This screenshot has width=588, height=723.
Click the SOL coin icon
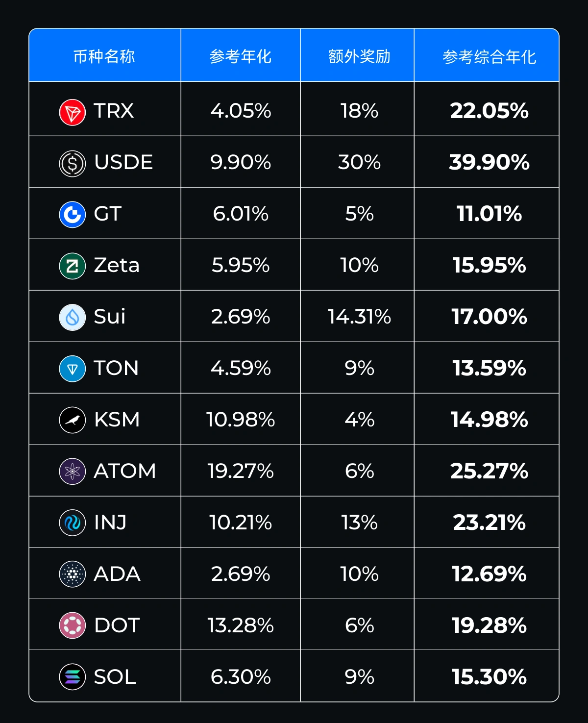(x=73, y=677)
